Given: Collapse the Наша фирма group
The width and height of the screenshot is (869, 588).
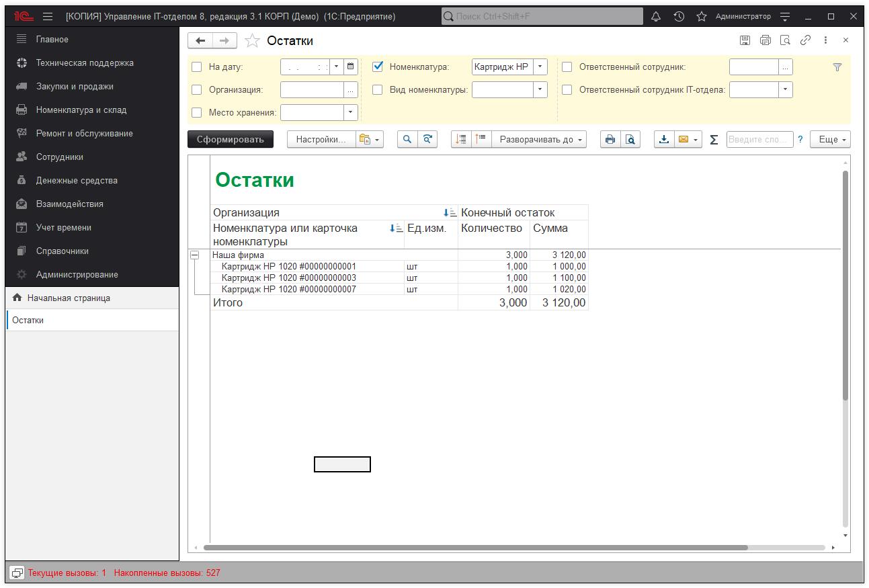Looking at the screenshot, I should pyautogui.click(x=195, y=255).
